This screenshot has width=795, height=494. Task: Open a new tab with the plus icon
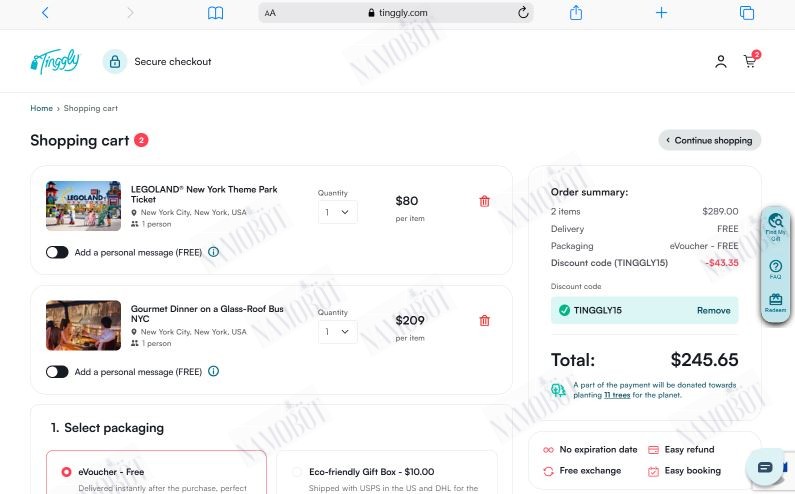point(661,13)
